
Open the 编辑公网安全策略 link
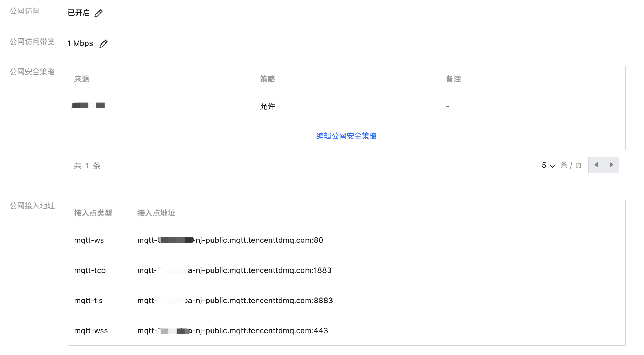[x=346, y=136]
